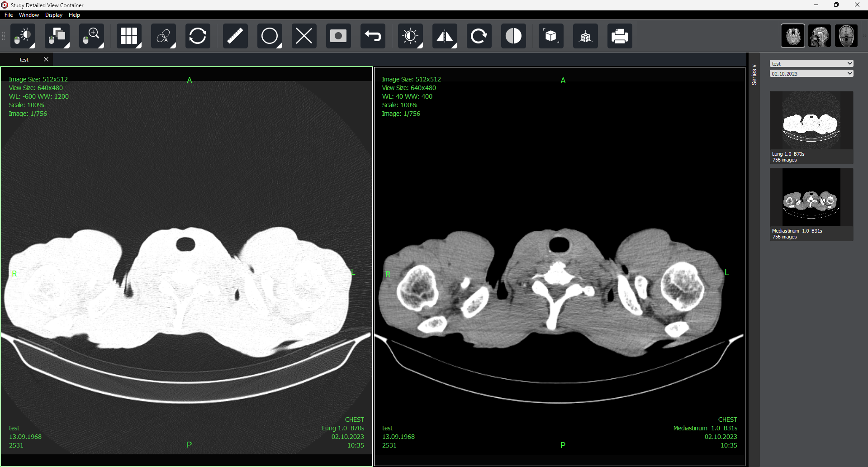The height and width of the screenshot is (467, 868).
Task: Select the ruler measurement tool
Action: (x=235, y=36)
